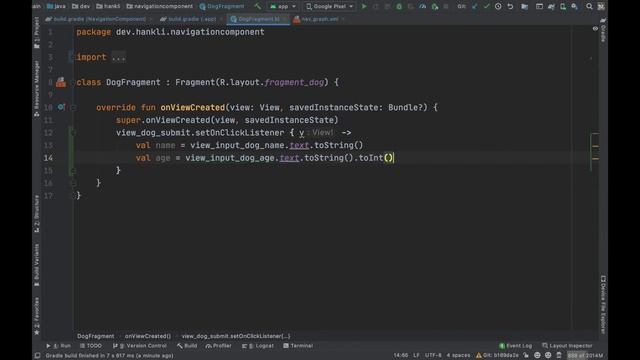
Task: Click the happy face icon in status bar
Action: point(537,355)
